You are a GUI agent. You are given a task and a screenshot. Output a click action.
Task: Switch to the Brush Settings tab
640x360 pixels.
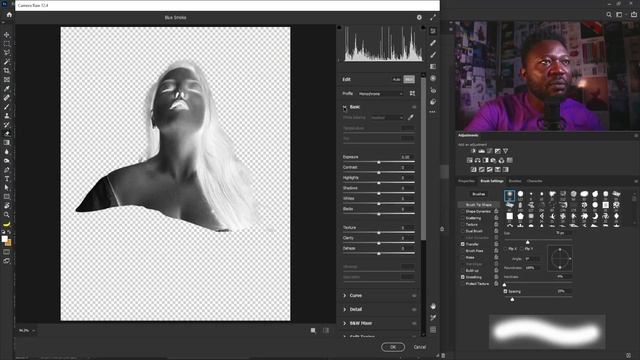pos(492,181)
